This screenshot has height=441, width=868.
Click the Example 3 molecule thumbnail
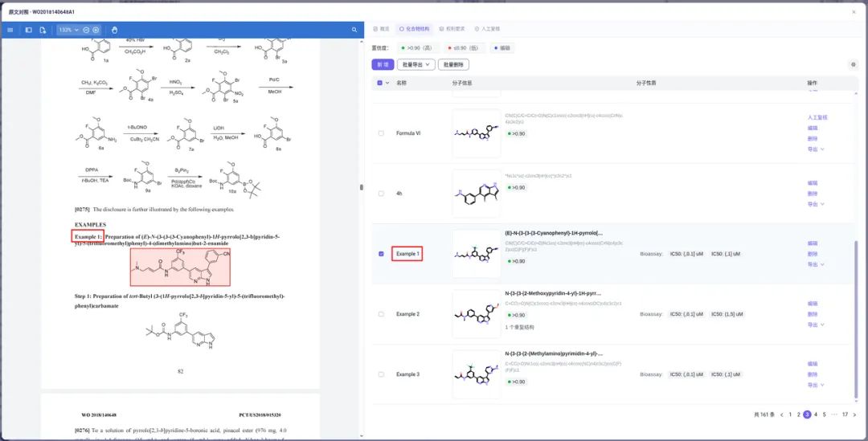476,374
